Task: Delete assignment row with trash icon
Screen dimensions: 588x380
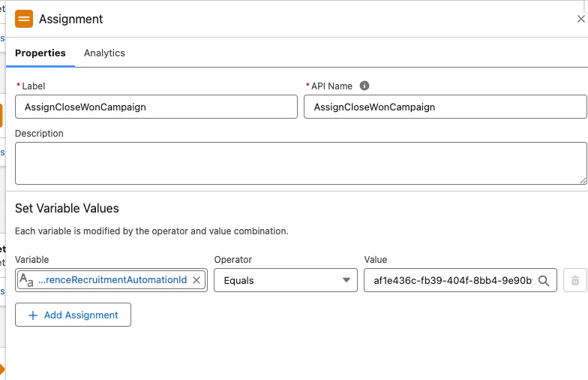Action: [574, 280]
